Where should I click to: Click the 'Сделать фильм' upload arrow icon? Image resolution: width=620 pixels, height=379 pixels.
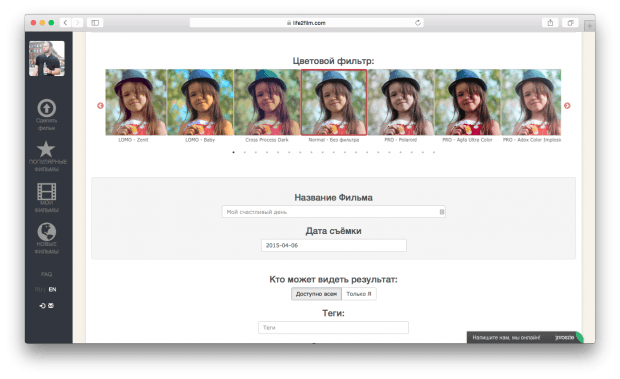pos(47,108)
